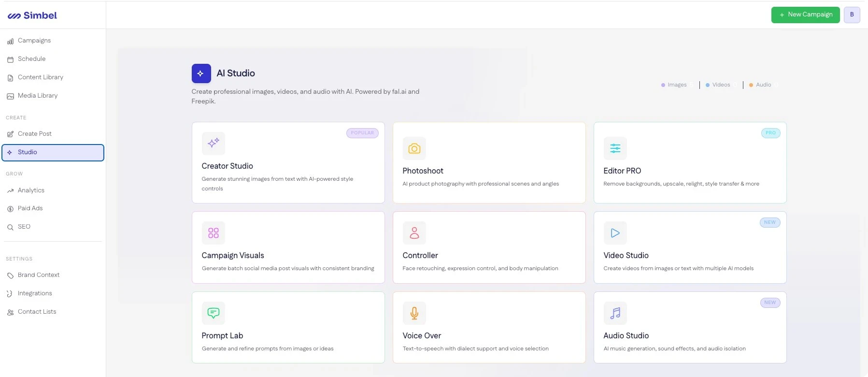Click the Integrations plug icon
Image resolution: width=868 pixels, height=377 pixels.
(x=10, y=294)
